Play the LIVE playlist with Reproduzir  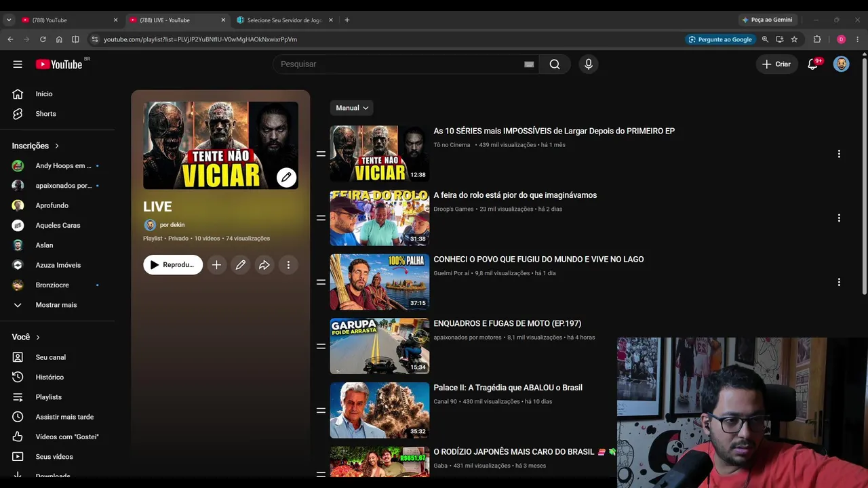tap(173, 265)
